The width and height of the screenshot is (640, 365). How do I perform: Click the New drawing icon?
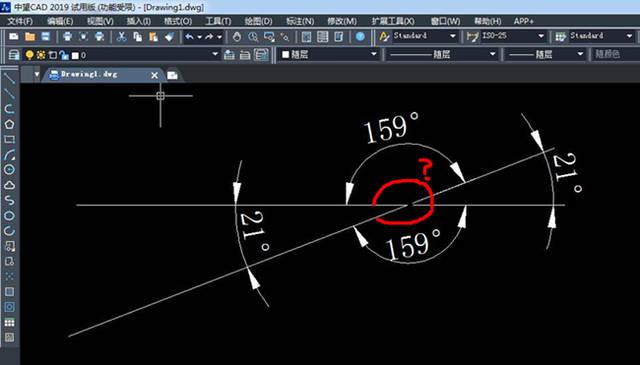14,37
